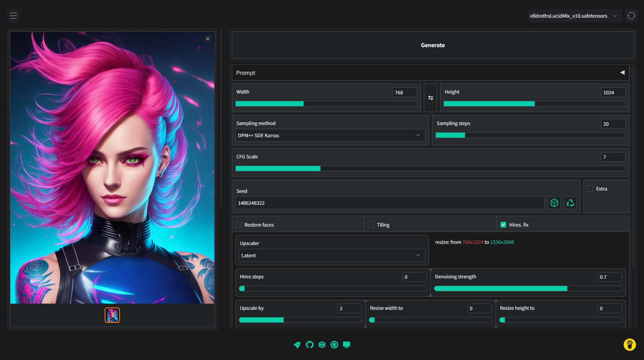
Task: Click the yellow coffee cup donate icon
Action: (x=629, y=345)
